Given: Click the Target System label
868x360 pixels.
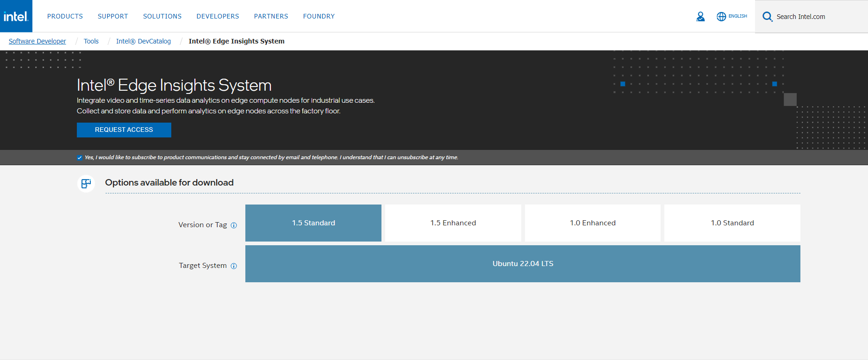Looking at the screenshot, I should tap(203, 266).
